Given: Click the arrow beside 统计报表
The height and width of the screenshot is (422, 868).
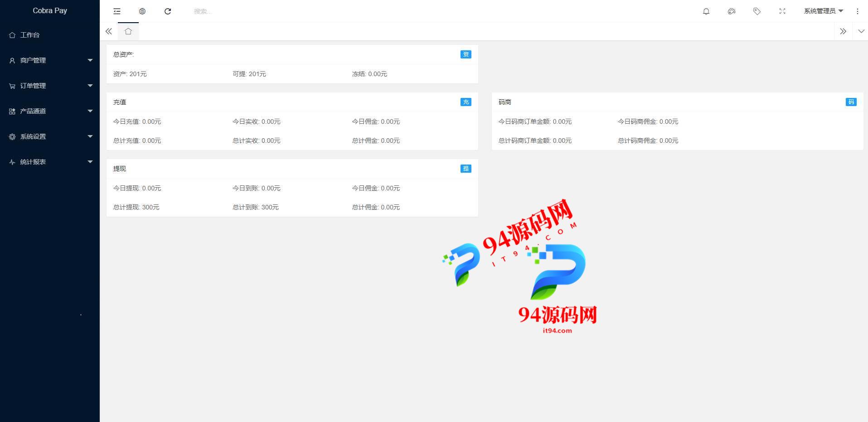Looking at the screenshot, I should 90,162.
